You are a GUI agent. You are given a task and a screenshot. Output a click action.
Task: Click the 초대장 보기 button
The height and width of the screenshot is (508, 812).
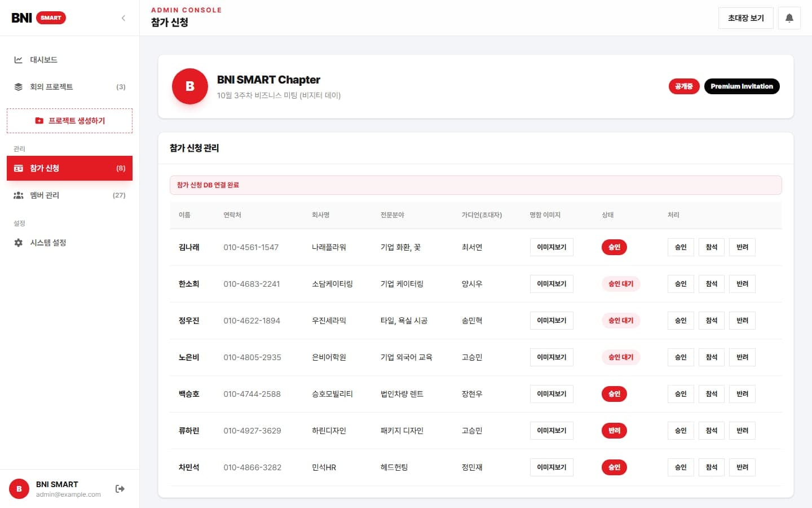(746, 18)
